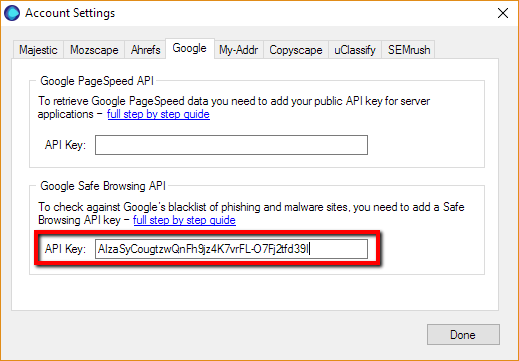Viewport: 519px width, 361px height.
Task: Close the Account Settings dialog
Action: [503, 13]
